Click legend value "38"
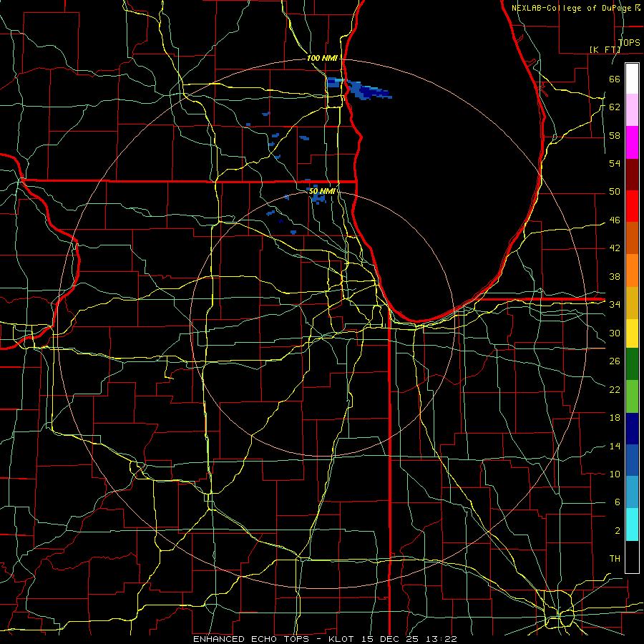Viewport: 644px width, 644px height. [615, 277]
